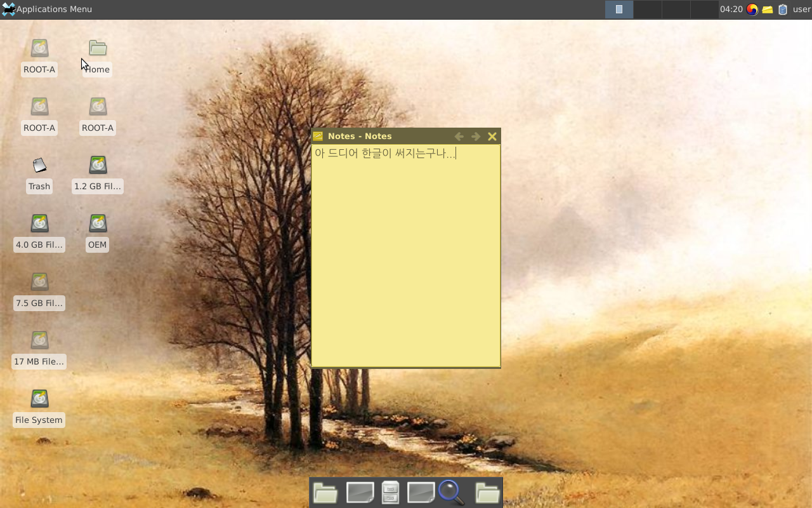Select the 4.0 GB filesystem volume icon

point(39,224)
